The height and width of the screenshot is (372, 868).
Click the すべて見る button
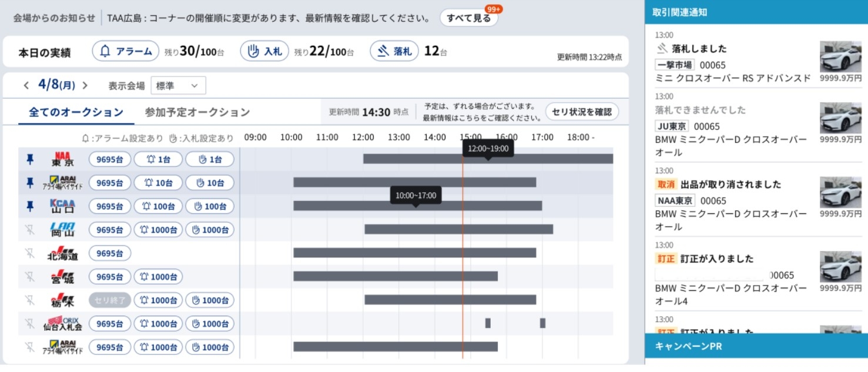(x=468, y=18)
